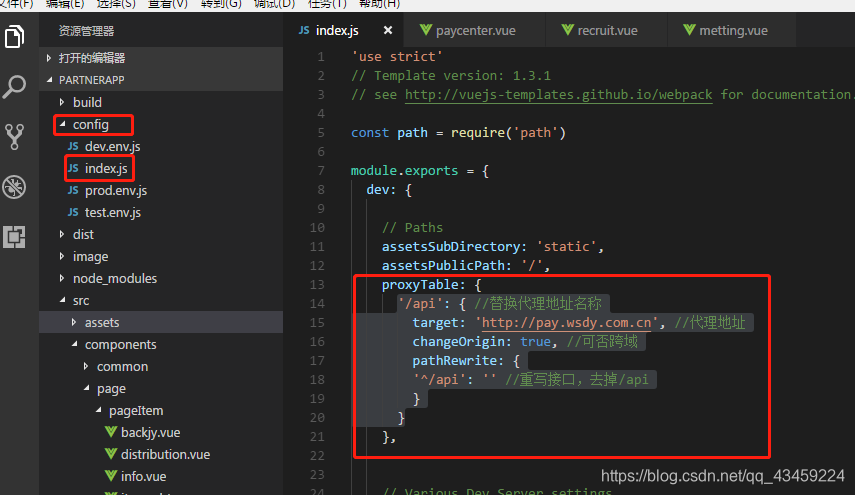Open dev.env.js in the explorer
Viewport: 855px width, 495px height.
pyautogui.click(x=161, y=146)
